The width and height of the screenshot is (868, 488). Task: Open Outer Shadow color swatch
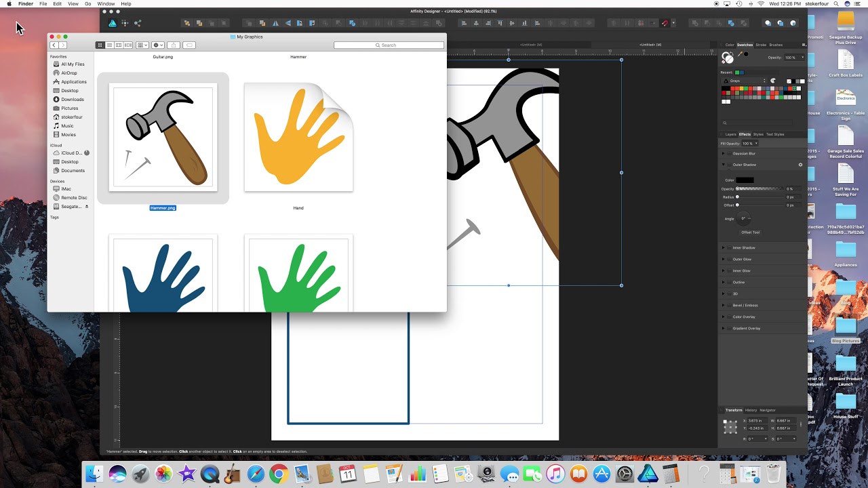[745, 180]
